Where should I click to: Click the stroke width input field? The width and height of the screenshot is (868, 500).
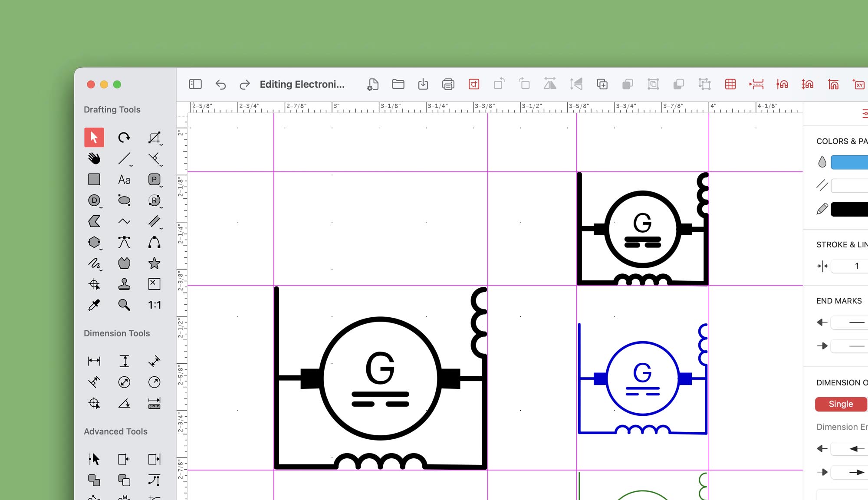tap(851, 266)
